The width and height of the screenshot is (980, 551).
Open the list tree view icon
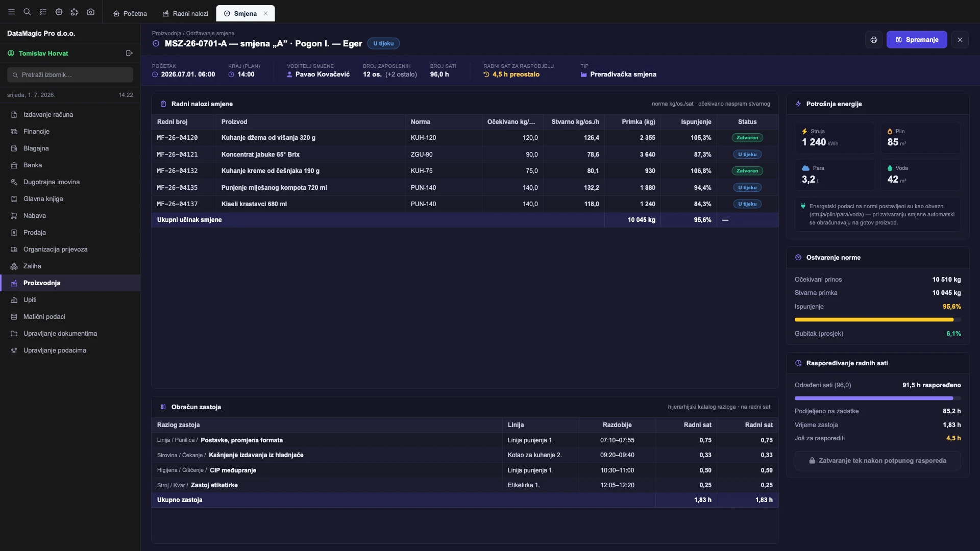point(43,12)
